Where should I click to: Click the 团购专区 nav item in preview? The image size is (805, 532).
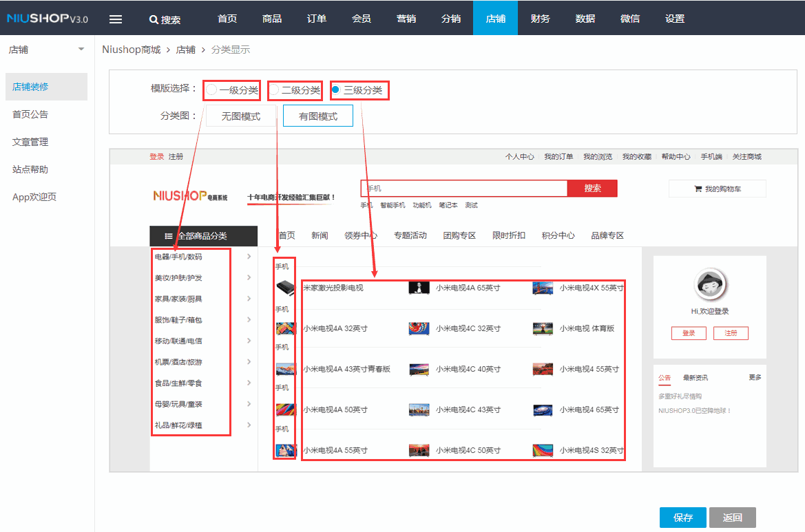pos(459,235)
